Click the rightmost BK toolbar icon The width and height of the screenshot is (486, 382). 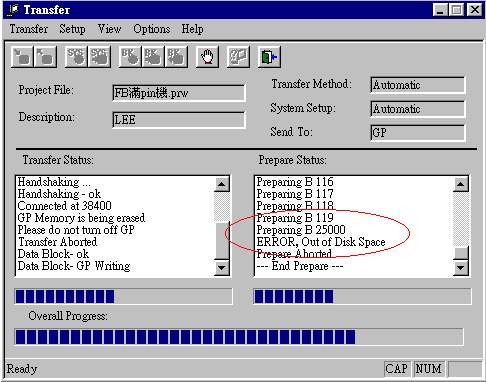(176, 57)
